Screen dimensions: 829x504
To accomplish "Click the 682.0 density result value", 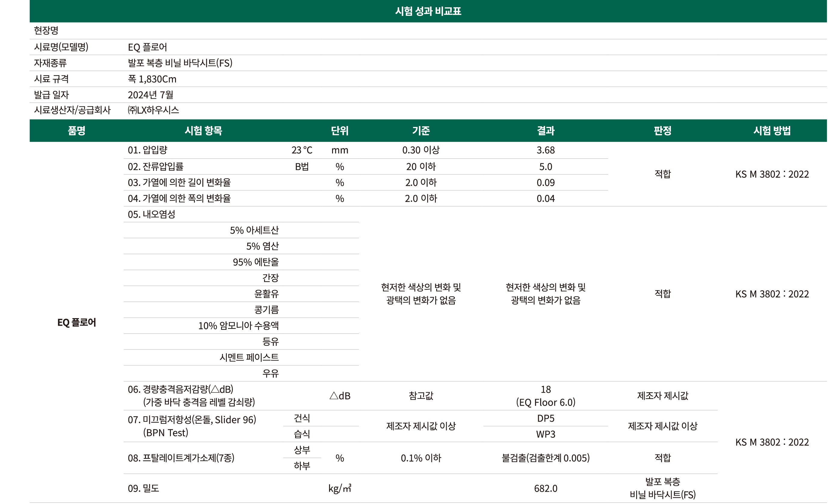I will pos(545,489).
